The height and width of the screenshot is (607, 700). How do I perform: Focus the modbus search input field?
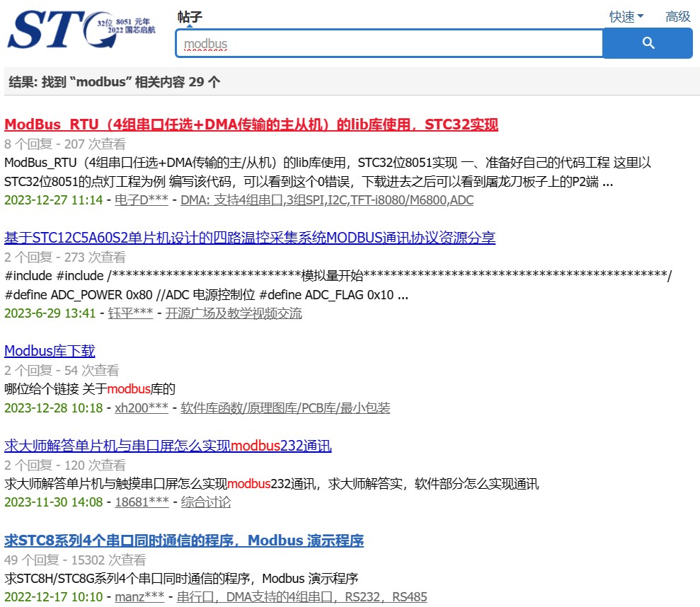coord(389,44)
